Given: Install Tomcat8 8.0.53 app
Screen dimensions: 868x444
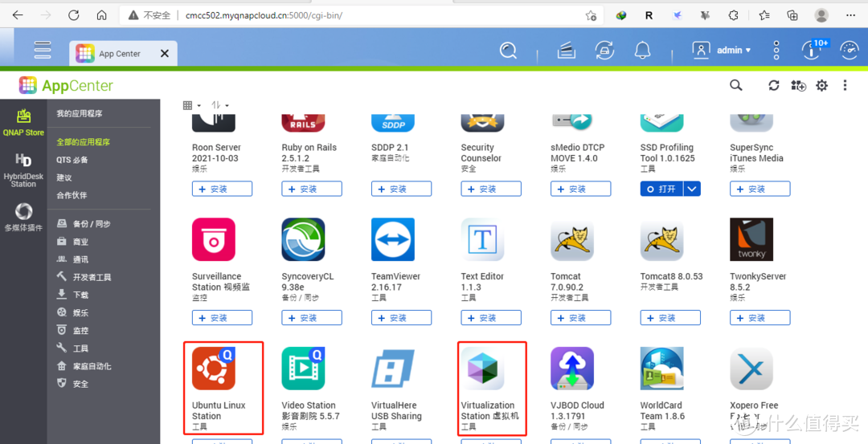Looking at the screenshot, I should click(x=670, y=317).
